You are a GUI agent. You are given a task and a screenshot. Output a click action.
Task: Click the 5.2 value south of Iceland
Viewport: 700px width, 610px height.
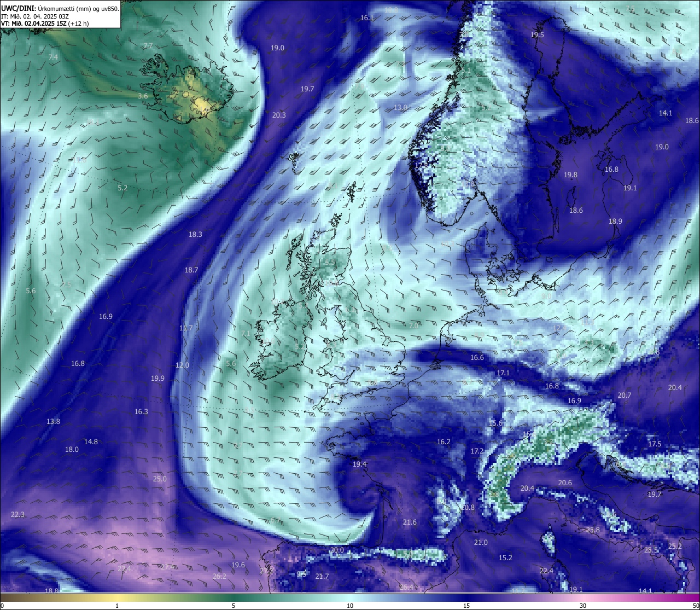pyautogui.click(x=122, y=188)
